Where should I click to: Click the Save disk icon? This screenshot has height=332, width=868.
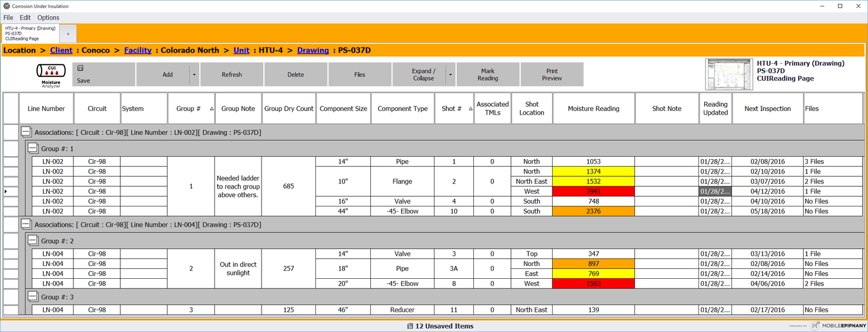(x=80, y=68)
